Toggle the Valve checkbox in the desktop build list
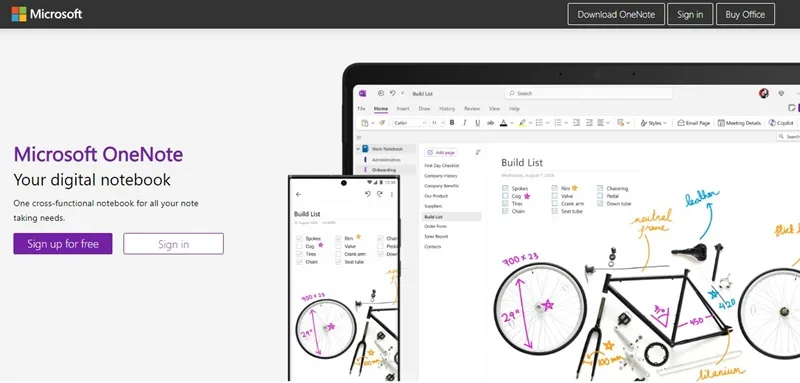The height and width of the screenshot is (383, 800). 555,196
